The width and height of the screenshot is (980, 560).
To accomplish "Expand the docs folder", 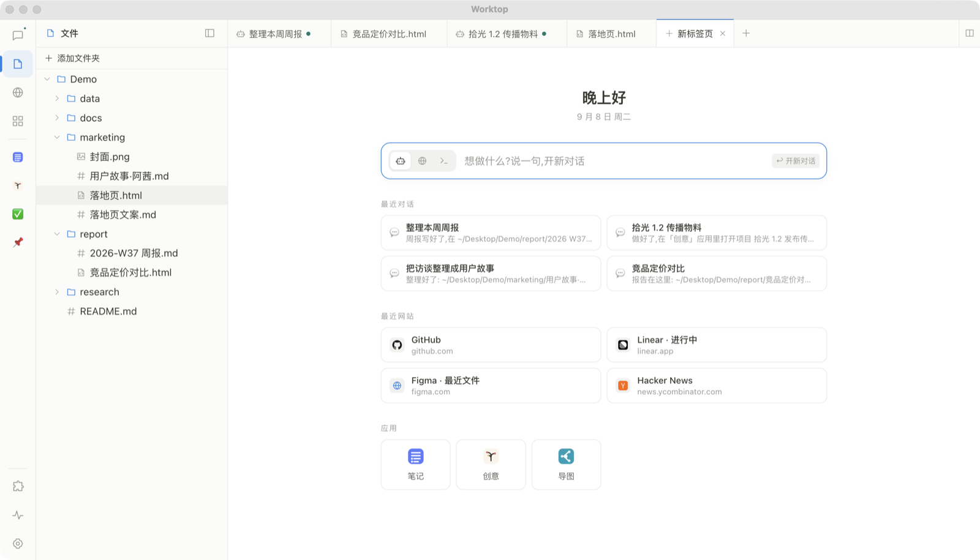I will pyautogui.click(x=57, y=118).
